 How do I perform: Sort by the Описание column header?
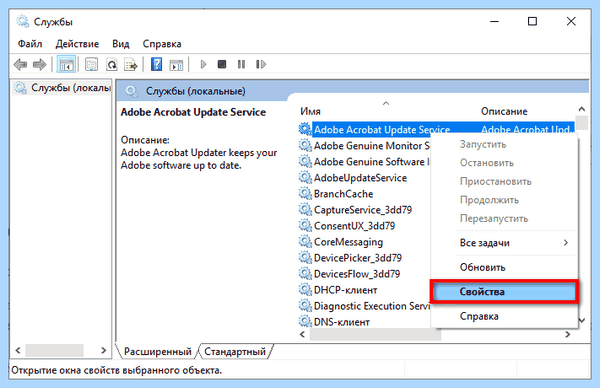(504, 111)
